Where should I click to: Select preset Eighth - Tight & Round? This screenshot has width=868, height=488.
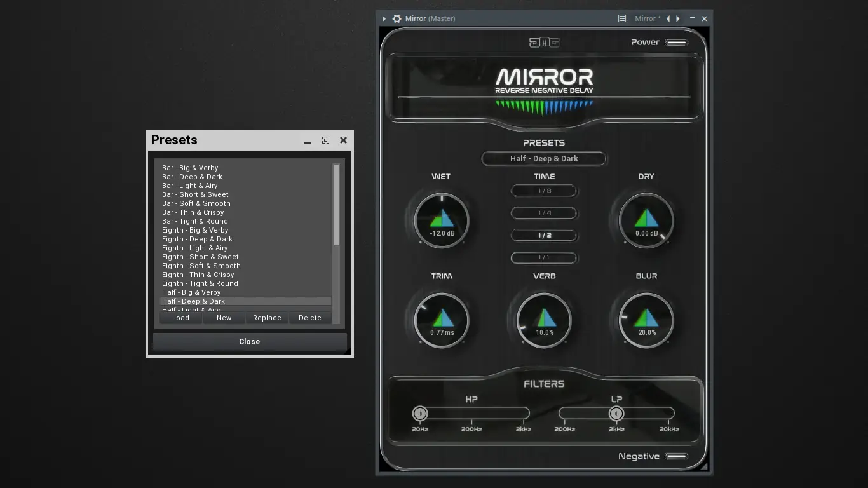click(245, 283)
